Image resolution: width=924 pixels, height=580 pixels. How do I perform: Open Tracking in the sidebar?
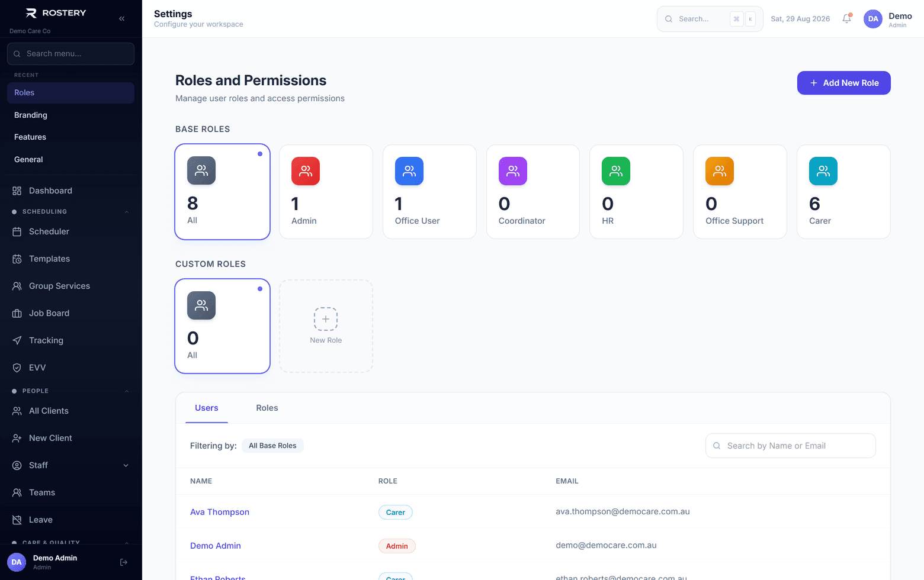click(x=71, y=340)
